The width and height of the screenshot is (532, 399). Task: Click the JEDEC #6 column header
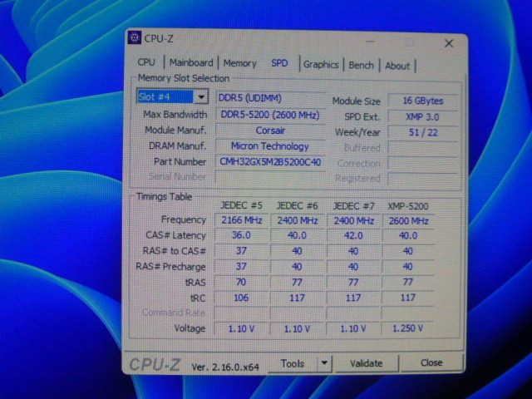click(x=298, y=205)
